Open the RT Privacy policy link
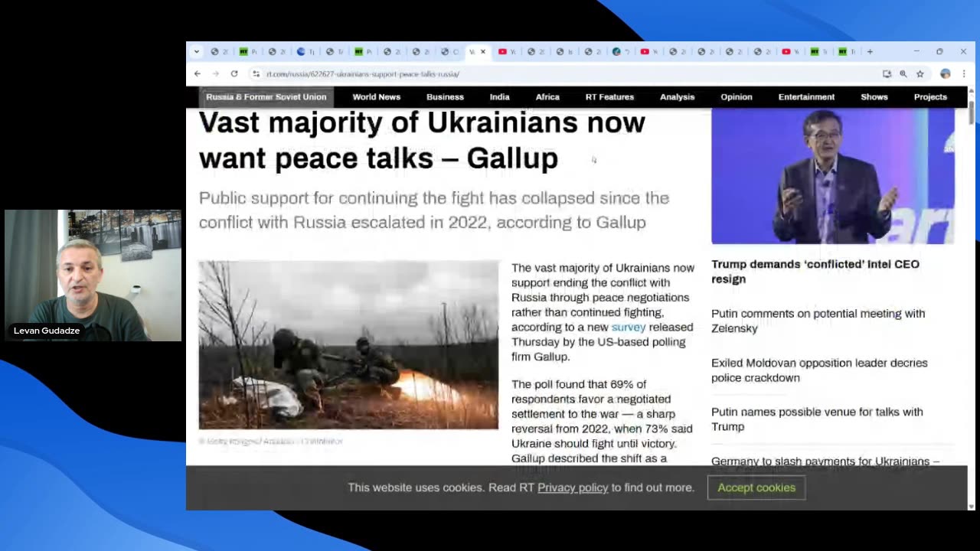 (x=573, y=487)
